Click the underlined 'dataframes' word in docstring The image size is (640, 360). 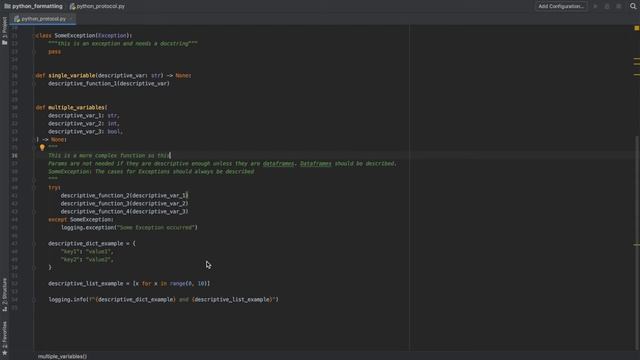(x=278, y=164)
